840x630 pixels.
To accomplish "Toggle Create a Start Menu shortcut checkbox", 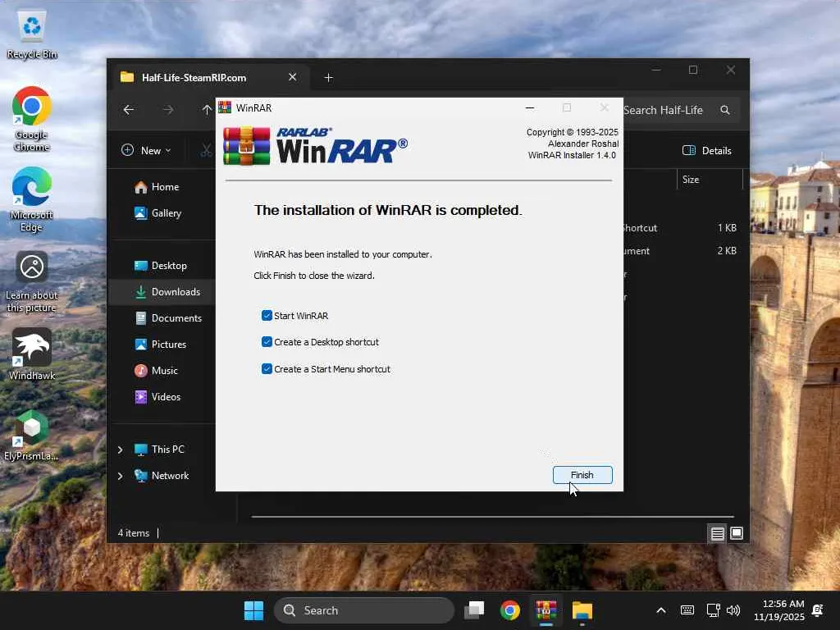I will point(267,368).
